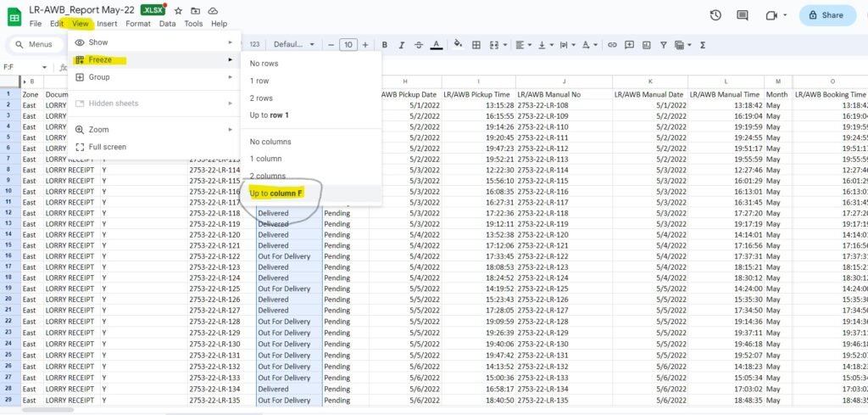Select 1 column freeze option
The width and height of the screenshot is (868, 415).
[x=311, y=159]
